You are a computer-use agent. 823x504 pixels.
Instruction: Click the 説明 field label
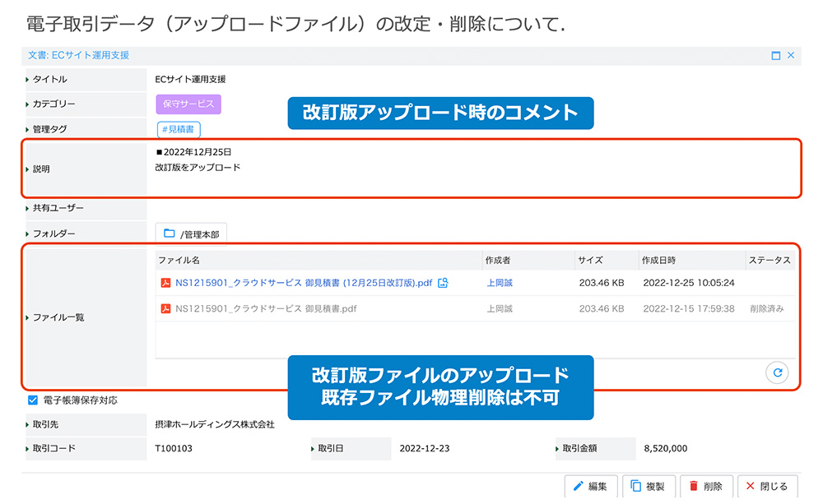[41, 169]
